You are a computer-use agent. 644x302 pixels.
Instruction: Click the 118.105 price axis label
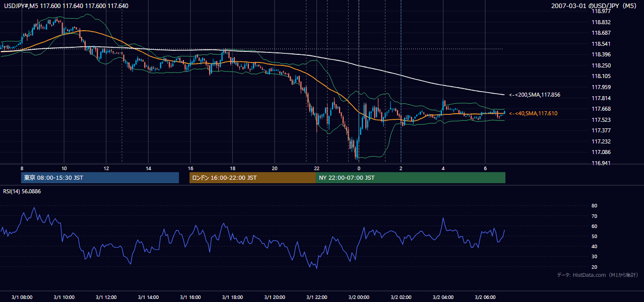click(601, 76)
